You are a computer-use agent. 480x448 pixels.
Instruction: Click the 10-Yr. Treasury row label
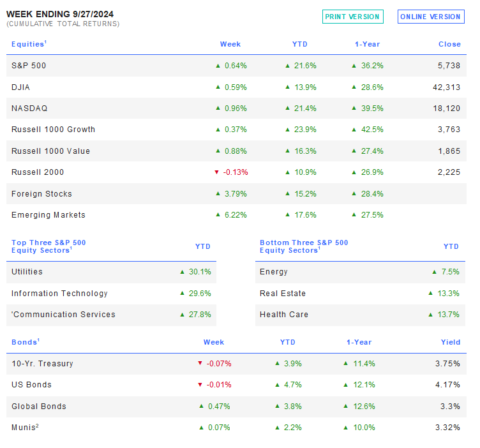(42, 364)
